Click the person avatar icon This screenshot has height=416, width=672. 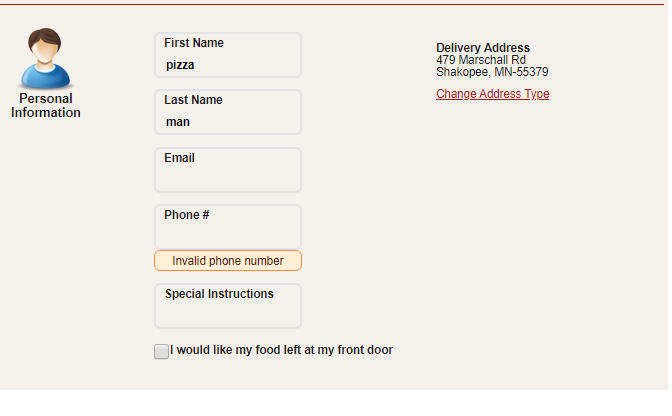45,59
